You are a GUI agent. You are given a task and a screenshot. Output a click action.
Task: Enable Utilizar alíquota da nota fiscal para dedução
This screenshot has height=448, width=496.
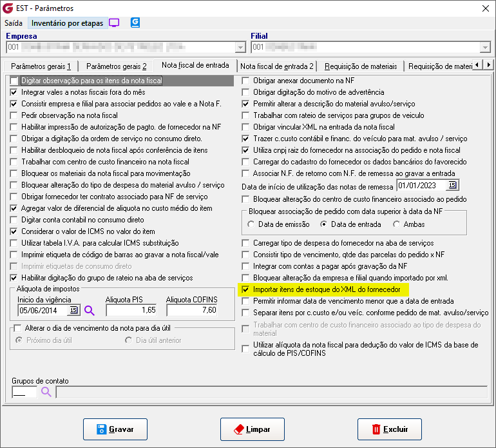(x=245, y=349)
